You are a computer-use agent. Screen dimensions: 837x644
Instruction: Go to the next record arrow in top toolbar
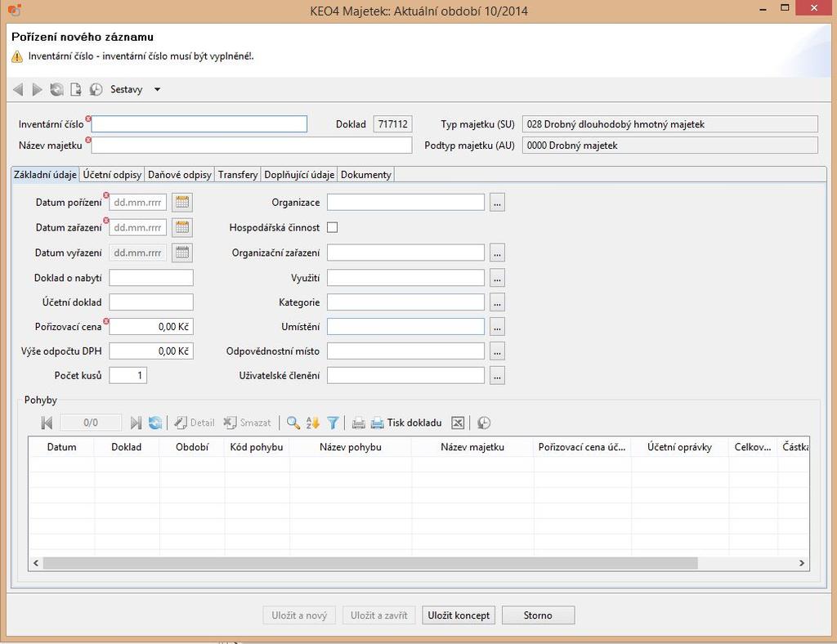tap(37, 90)
